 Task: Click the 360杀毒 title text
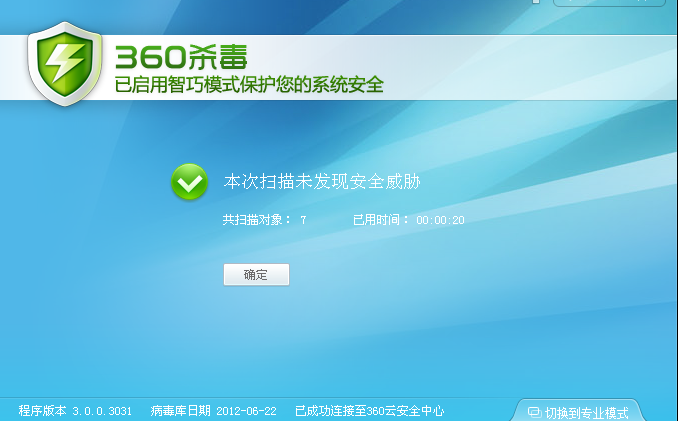(181, 57)
